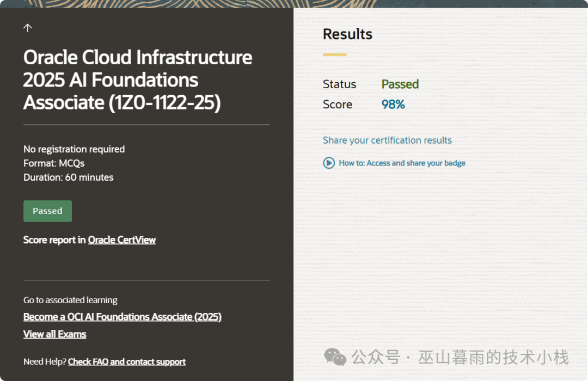Click the Results heading
The width and height of the screenshot is (588, 381).
click(x=347, y=34)
